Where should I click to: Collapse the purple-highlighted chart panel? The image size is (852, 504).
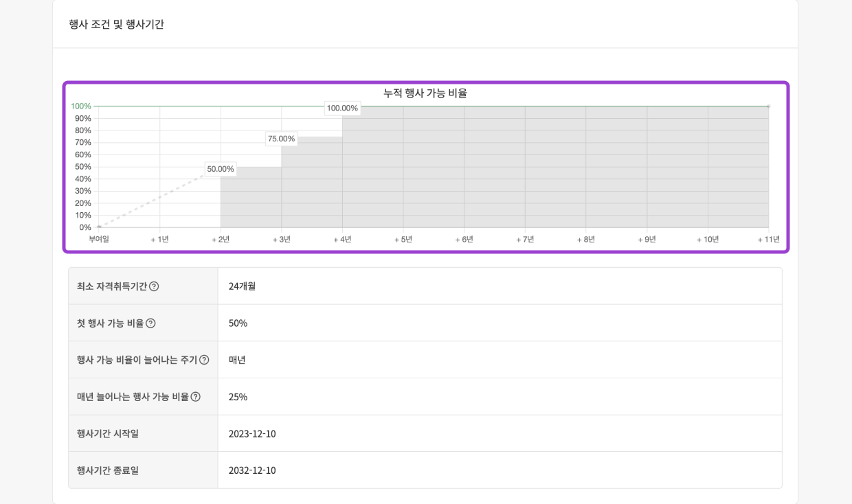pos(427,168)
